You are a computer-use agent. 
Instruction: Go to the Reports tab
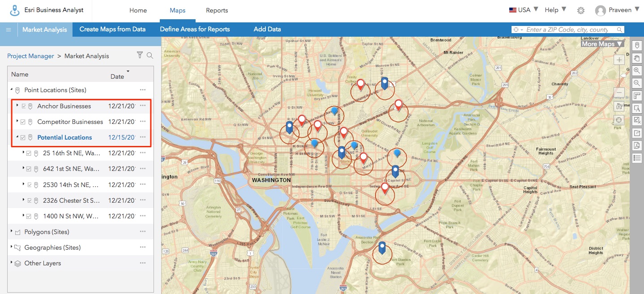(217, 10)
